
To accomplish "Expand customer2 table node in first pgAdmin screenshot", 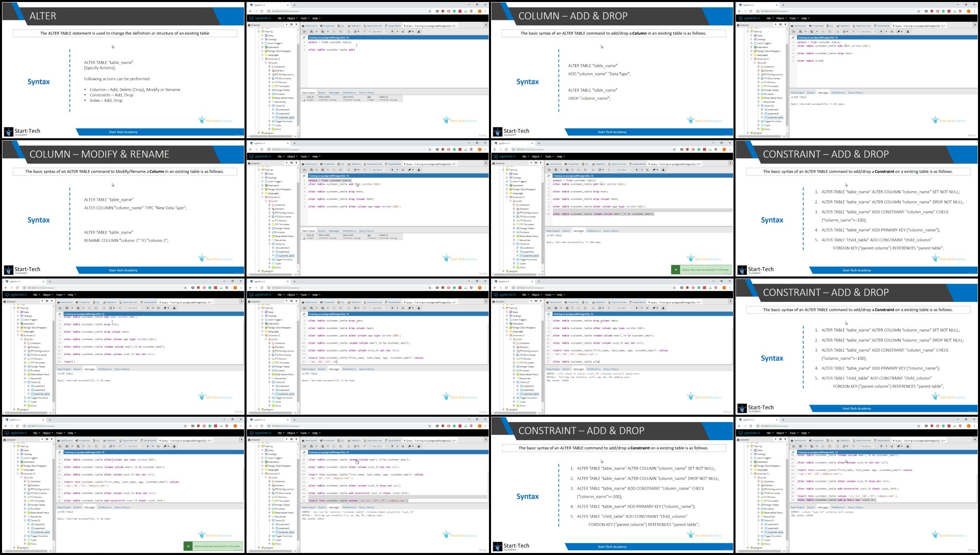I will [x=273, y=110].
